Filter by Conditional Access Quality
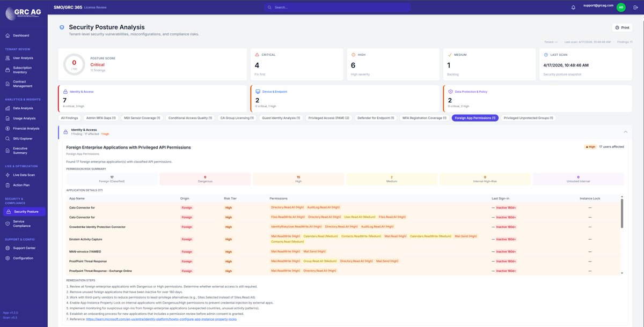 (191, 118)
